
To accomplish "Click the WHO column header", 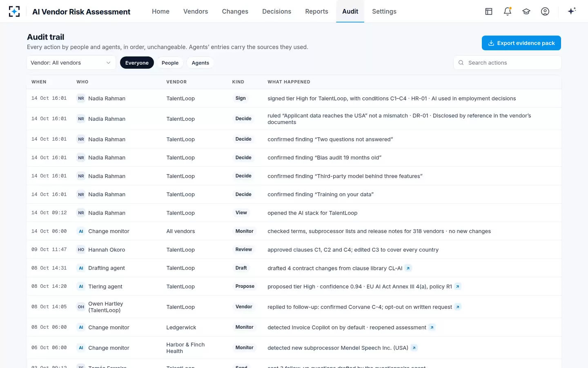I will (82, 82).
